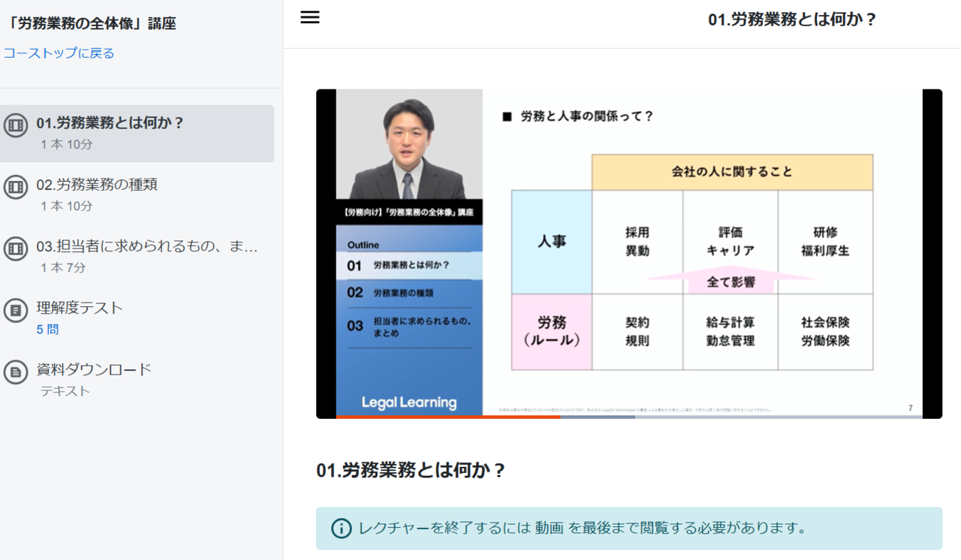Open the 資料ダウンロード section
961x560 pixels.
click(x=94, y=369)
